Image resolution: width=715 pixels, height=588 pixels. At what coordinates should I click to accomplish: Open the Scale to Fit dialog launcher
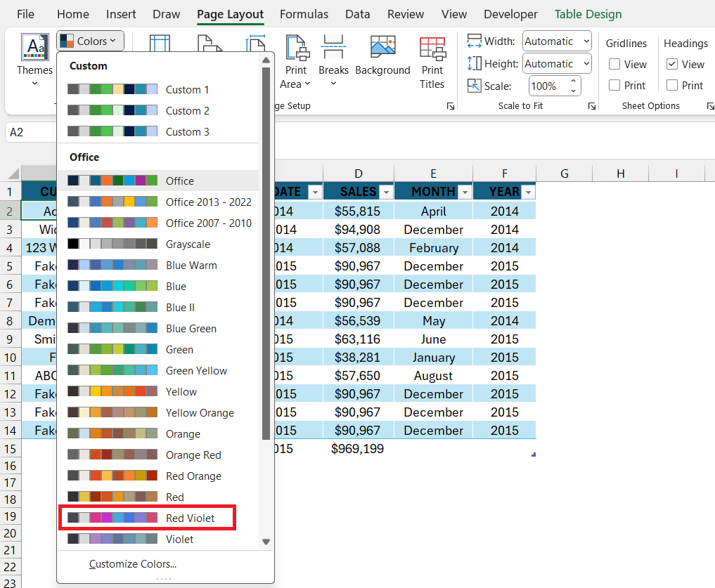pyautogui.click(x=591, y=105)
